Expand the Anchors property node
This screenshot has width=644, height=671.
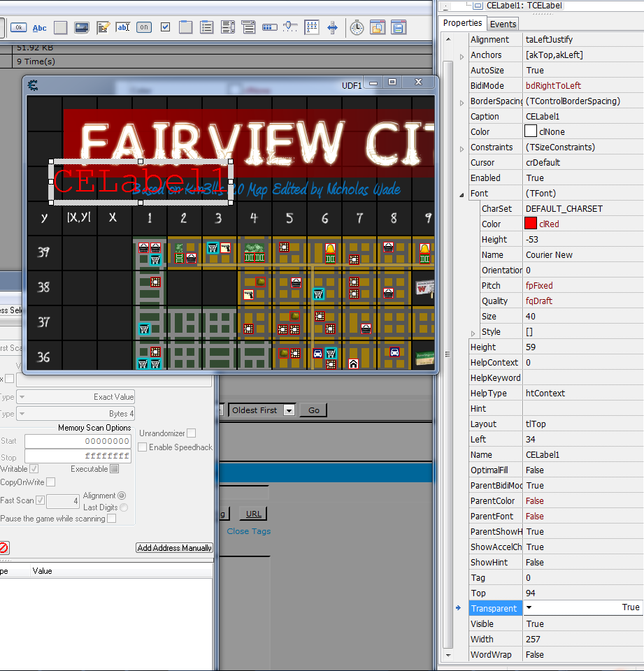461,55
